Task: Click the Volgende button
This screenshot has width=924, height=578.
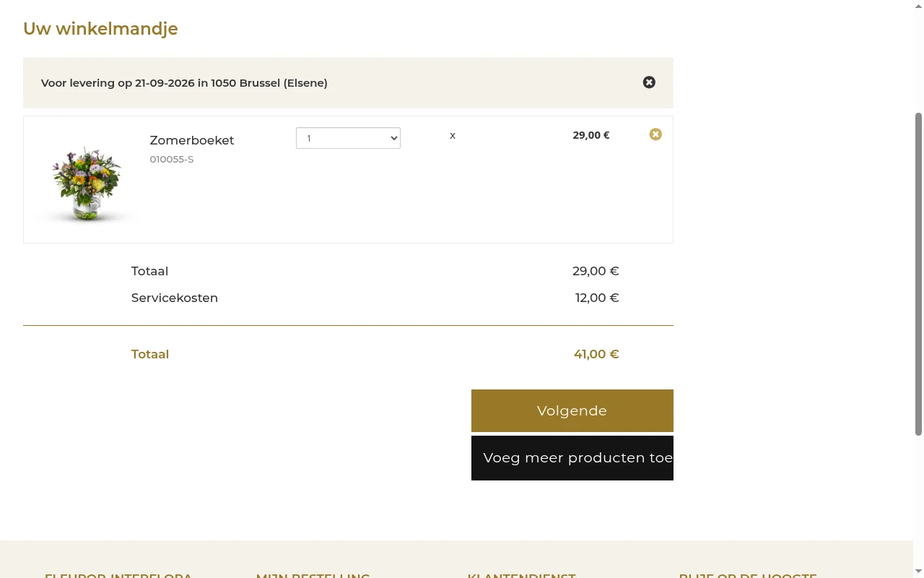Action: (572, 410)
